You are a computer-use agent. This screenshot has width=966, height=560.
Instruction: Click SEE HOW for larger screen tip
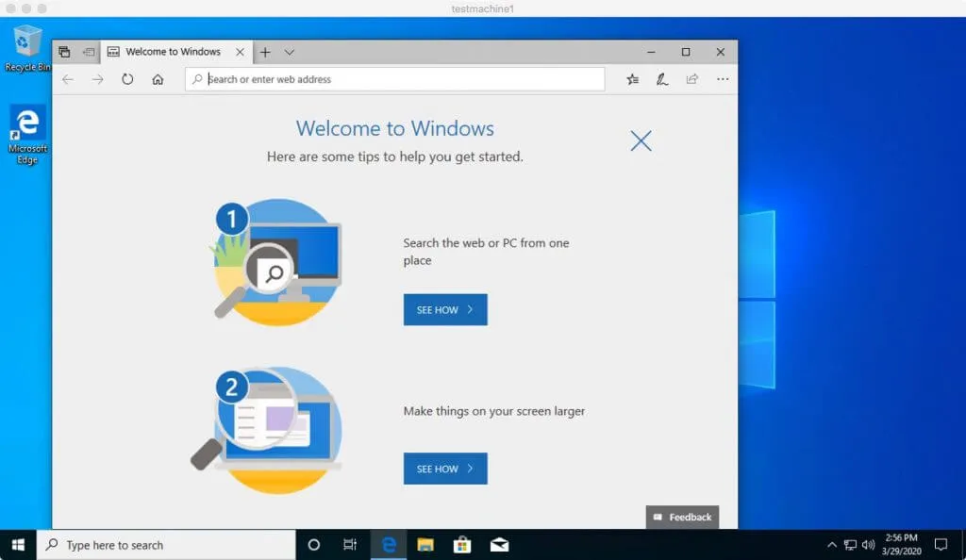point(445,469)
